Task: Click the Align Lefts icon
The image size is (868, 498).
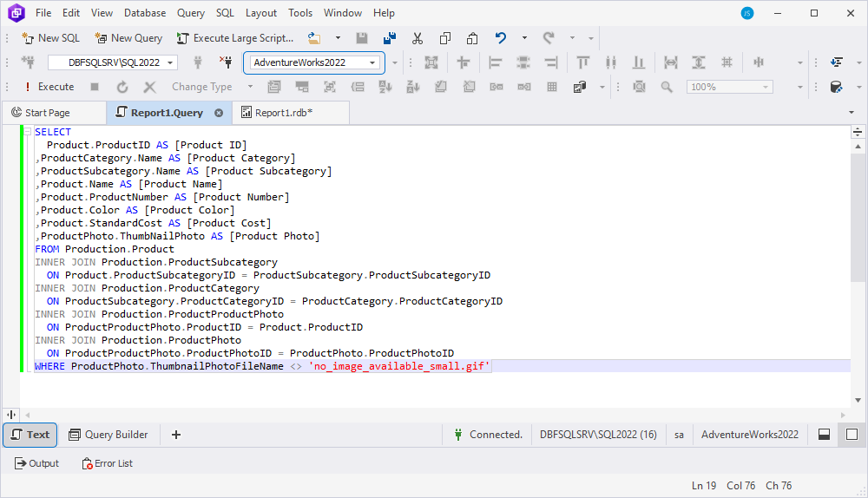Action: [x=496, y=62]
